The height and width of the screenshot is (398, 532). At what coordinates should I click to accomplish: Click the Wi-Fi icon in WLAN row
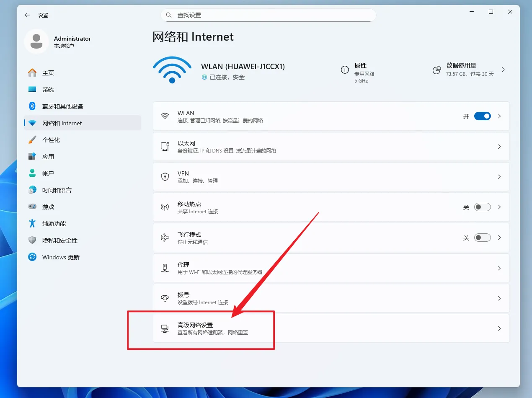165,116
